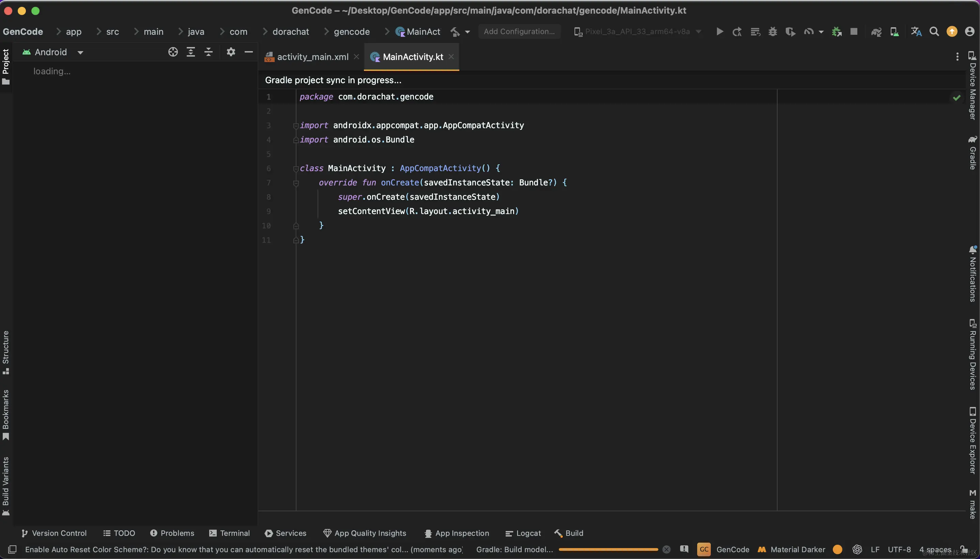Click the UTF-8 encoding status bar item

(x=899, y=549)
